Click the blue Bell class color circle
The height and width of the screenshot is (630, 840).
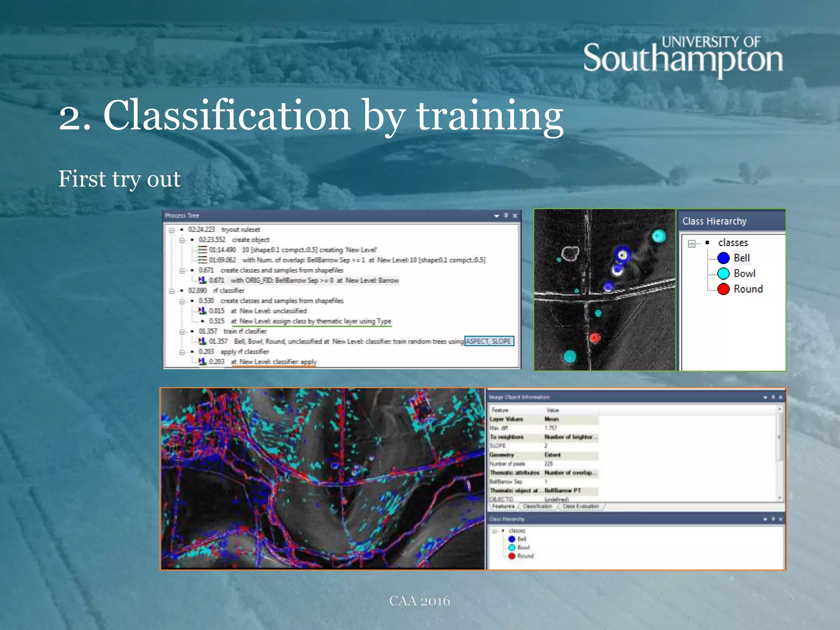coord(724,258)
